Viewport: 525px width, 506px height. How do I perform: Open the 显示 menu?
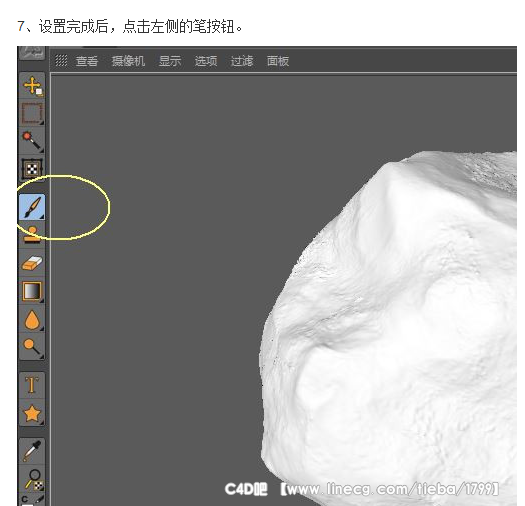coord(170,61)
